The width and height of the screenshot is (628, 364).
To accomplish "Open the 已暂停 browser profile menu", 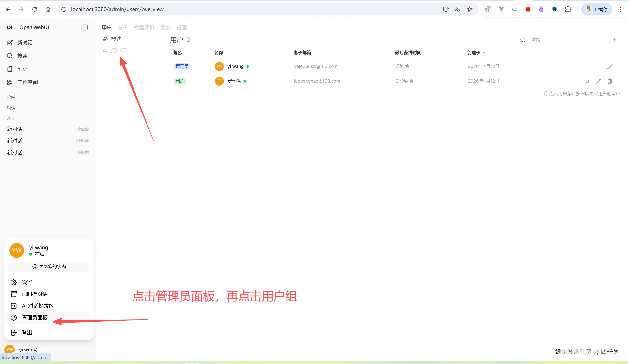I will point(596,9).
